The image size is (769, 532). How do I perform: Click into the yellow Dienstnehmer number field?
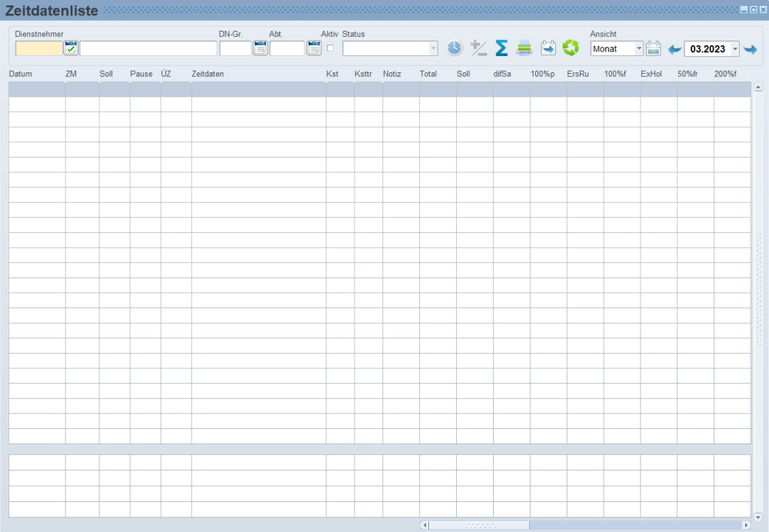(38, 48)
